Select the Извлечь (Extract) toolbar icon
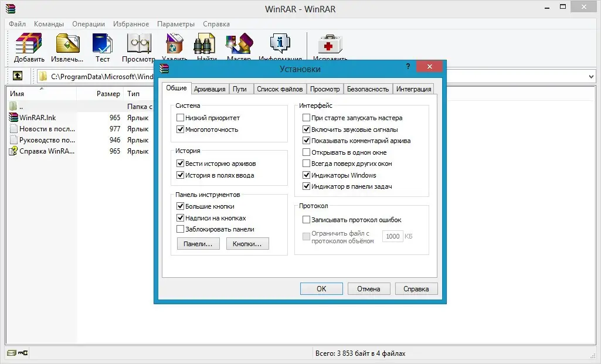601x364 pixels. 67,47
